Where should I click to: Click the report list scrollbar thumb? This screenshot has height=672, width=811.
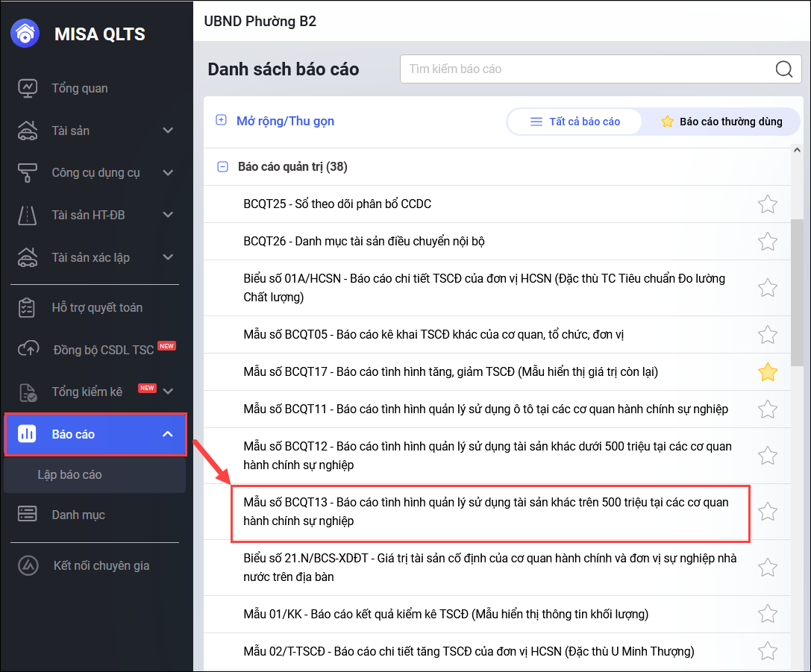[797, 292]
